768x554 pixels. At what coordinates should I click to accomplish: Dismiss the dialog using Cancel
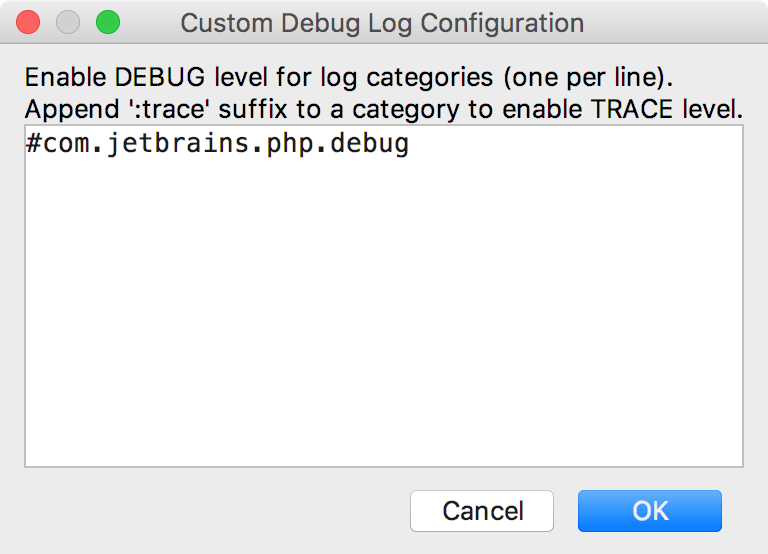[x=482, y=511]
